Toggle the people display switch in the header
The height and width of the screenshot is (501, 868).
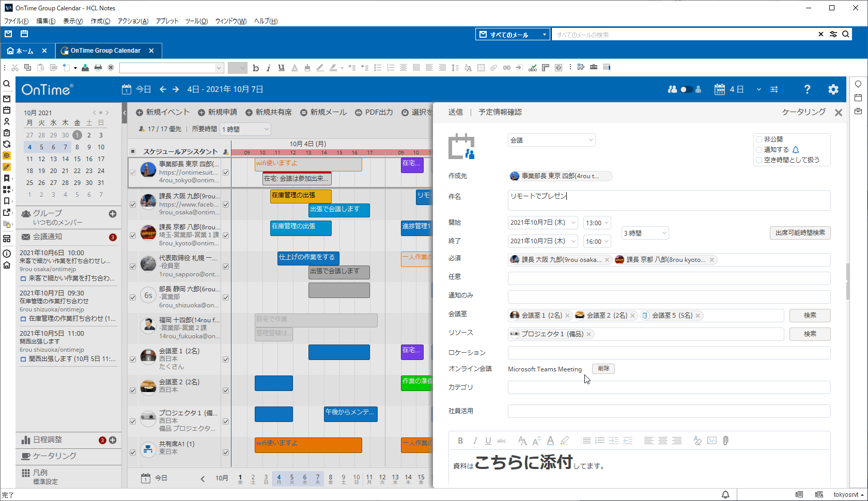[686, 89]
